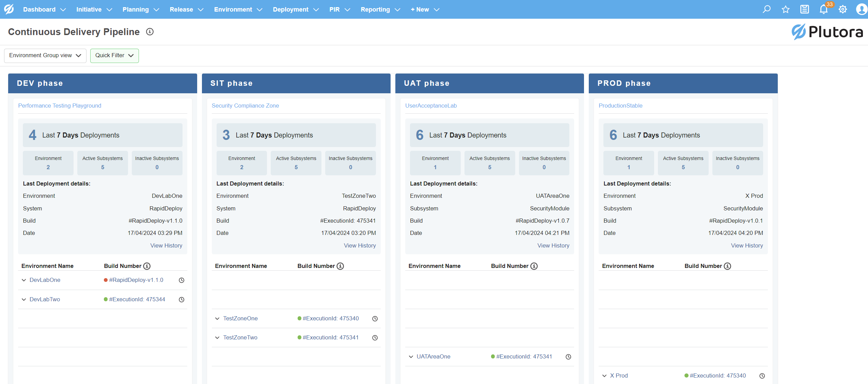868x384 pixels.
Task: Click Build Number info icon in UAT phase
Action: 534,266
